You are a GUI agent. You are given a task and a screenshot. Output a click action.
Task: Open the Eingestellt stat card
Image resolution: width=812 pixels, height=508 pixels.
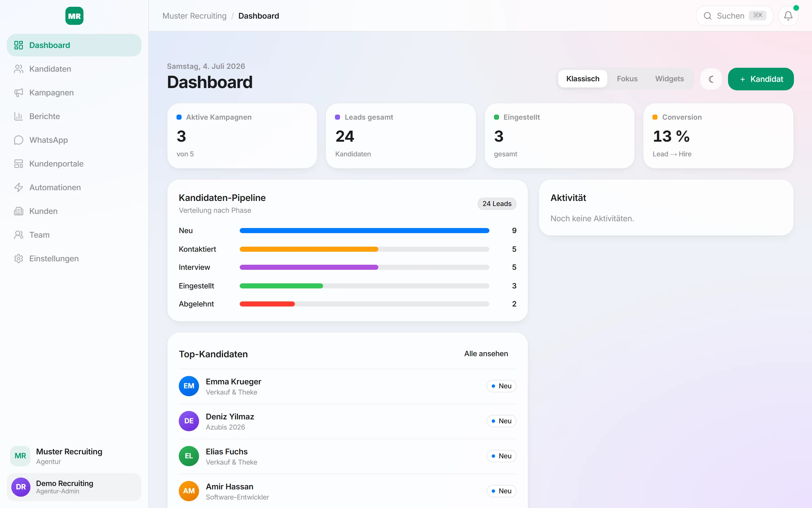click(559, 136)
